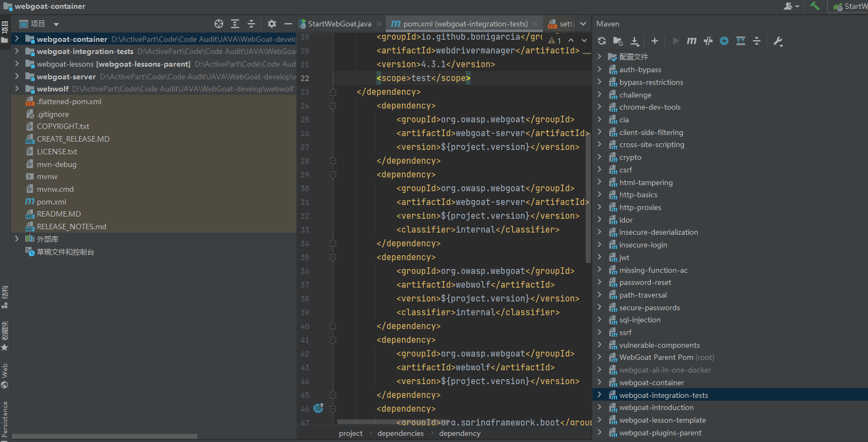Image resolution: width=868 pixels, height=442 pixels.
Task: Expand all in Project panel toolbar
Action: pyautogui.click(x=235, y=24)
